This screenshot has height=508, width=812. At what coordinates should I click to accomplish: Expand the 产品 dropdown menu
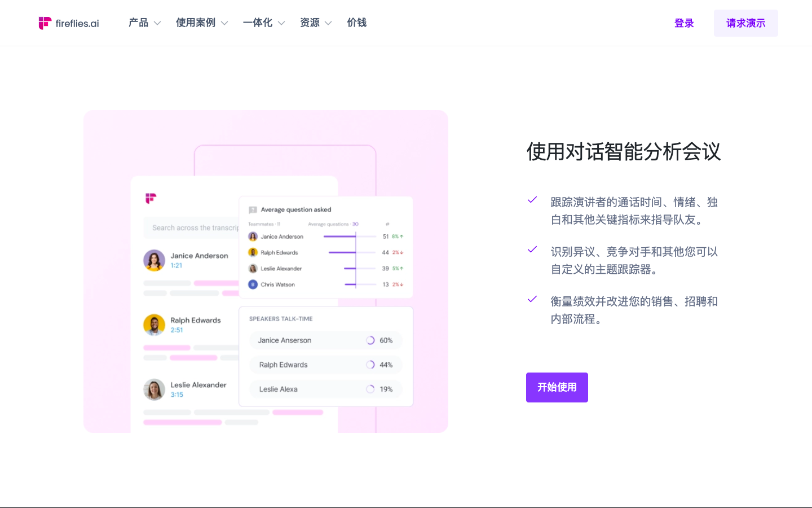[x=144, y=23]
